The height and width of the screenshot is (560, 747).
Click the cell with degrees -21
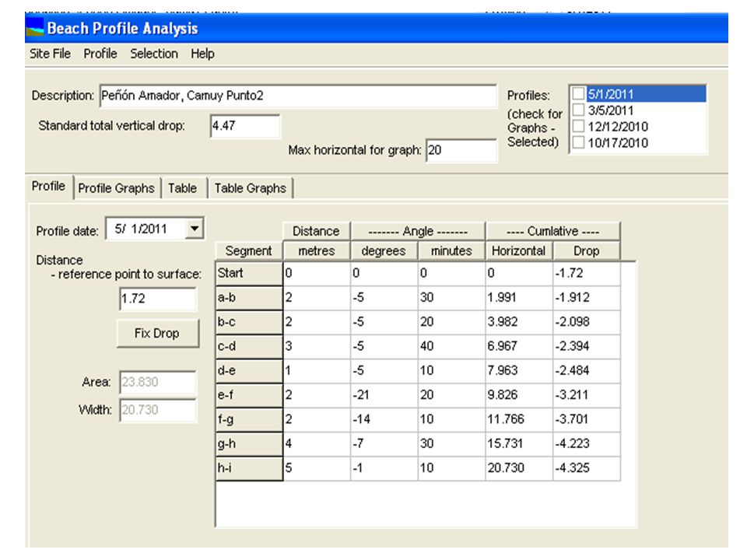click(x=384, y=395)
